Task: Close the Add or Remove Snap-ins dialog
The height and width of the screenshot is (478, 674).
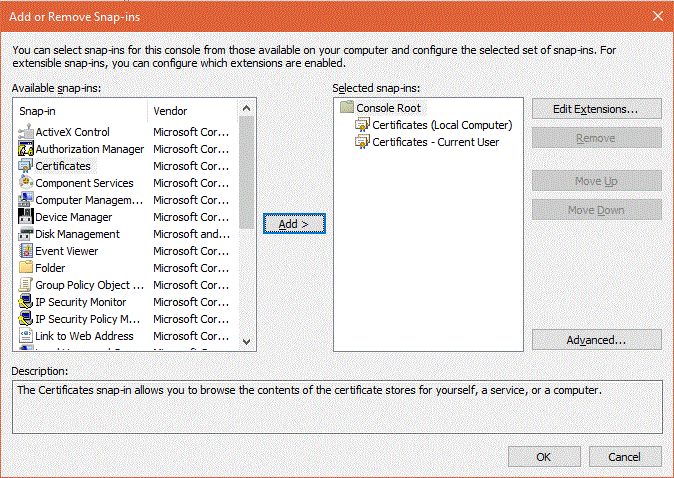Action: (x=656, y=15)
